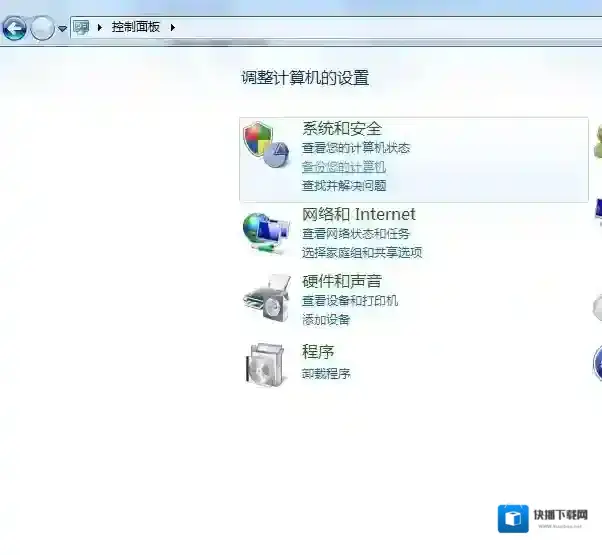Click the computer icon in address bar
Screen dimensions: 602x555
(x=81, y=27)
